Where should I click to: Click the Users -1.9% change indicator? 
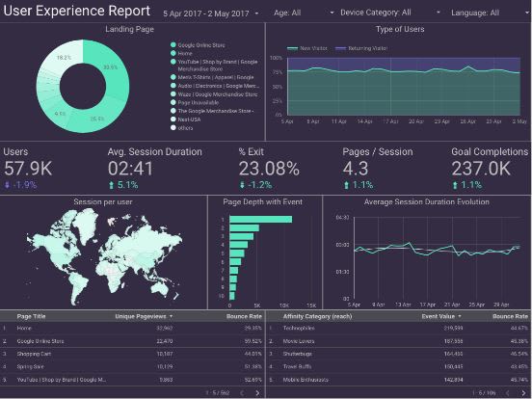coord(20,185)
